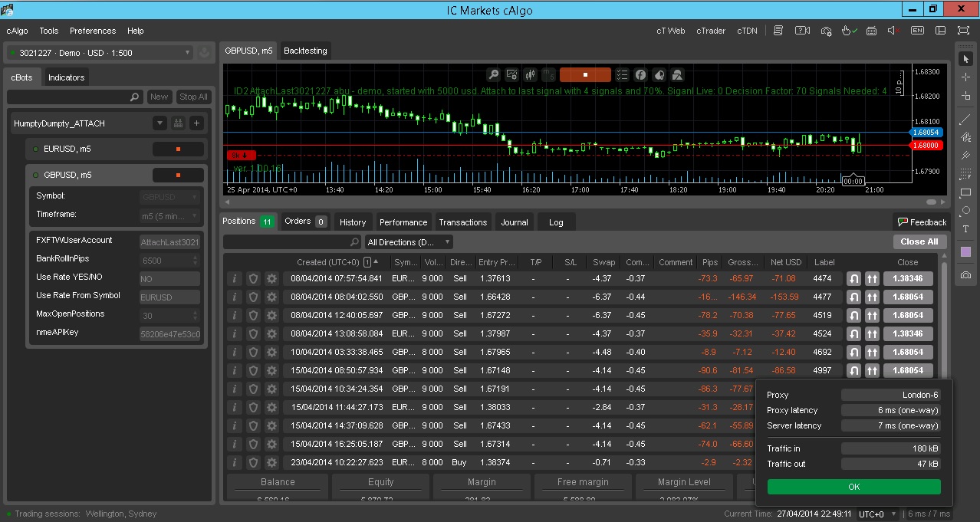Take a chart snapshot with camera icon
Viewport: 980px width, 522px height.
pos(965,274)
